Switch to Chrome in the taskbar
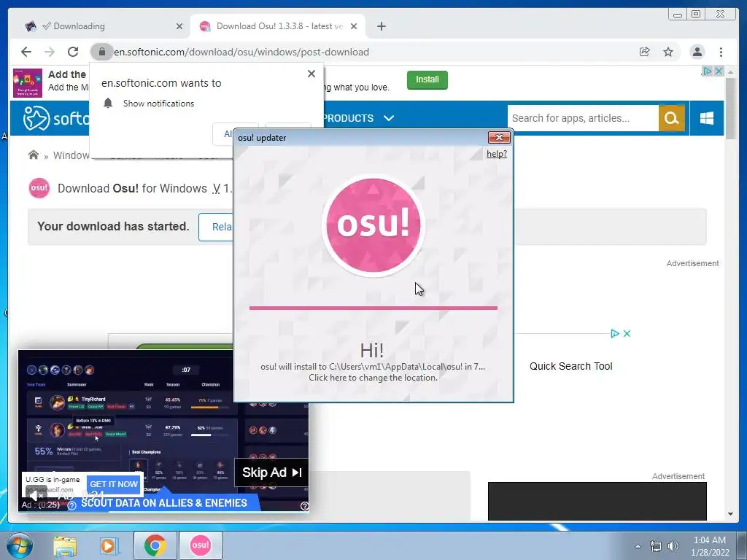Screen dimensions: 747x560 click(x=155, y=545)
